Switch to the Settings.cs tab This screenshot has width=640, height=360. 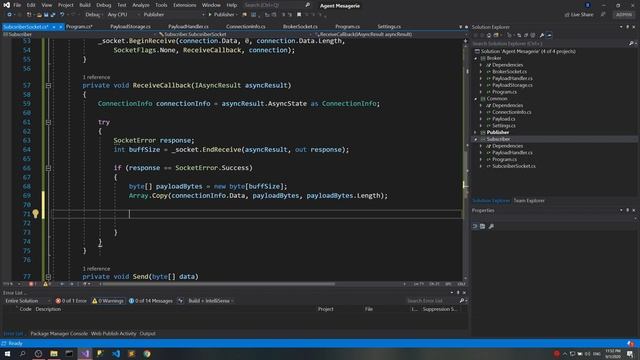click(x=389, y=27)
